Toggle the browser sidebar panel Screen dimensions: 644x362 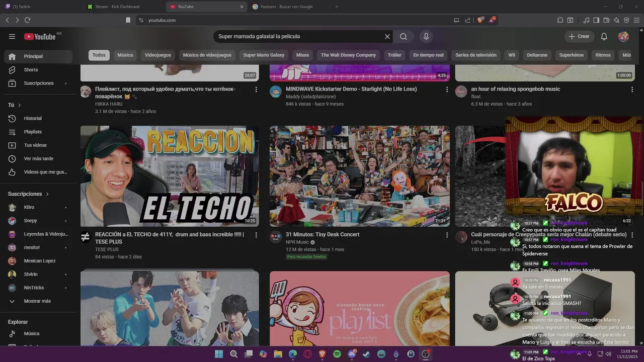[x=596, y=20]
